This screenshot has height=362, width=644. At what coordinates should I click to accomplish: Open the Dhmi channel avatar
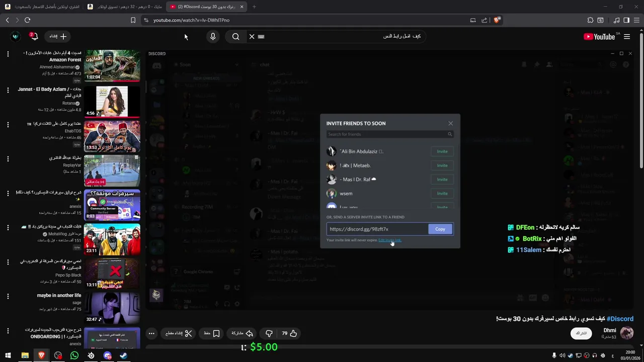click(x=626, y=333)
